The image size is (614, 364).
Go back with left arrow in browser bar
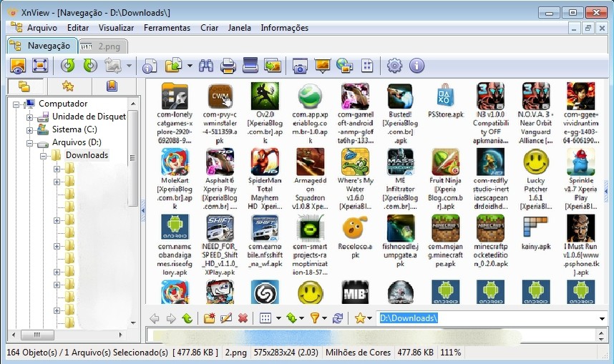(x=155, y=319)
